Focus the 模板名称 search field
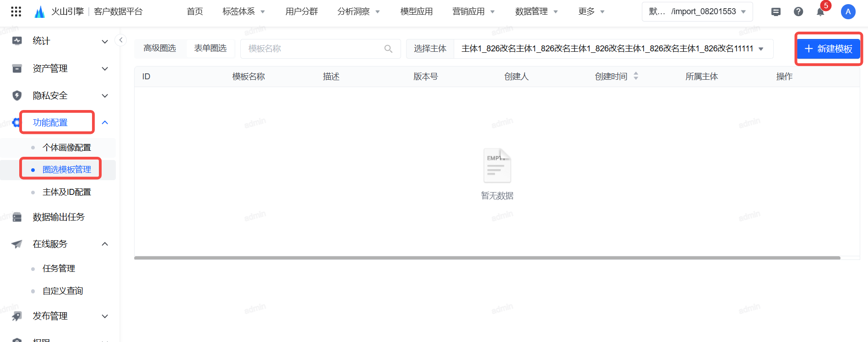The height and width of the screenshot is (342, 868). tap(320, 49)
